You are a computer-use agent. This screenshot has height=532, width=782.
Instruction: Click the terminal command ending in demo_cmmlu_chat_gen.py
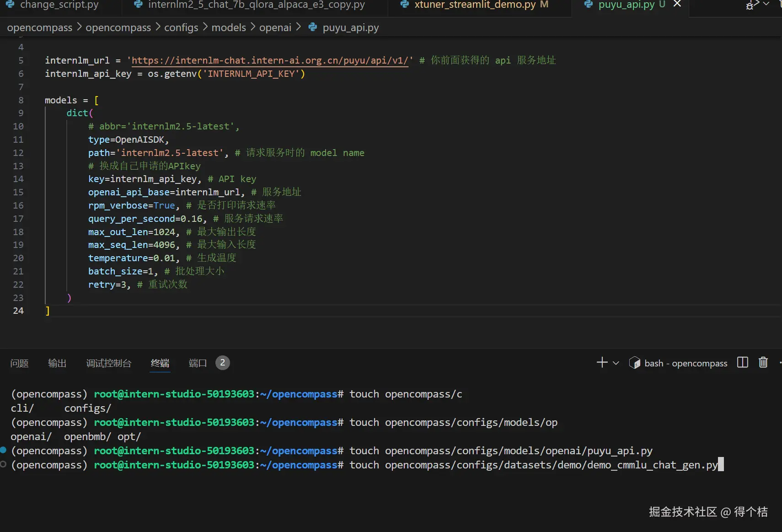click(x=534, y=465)
